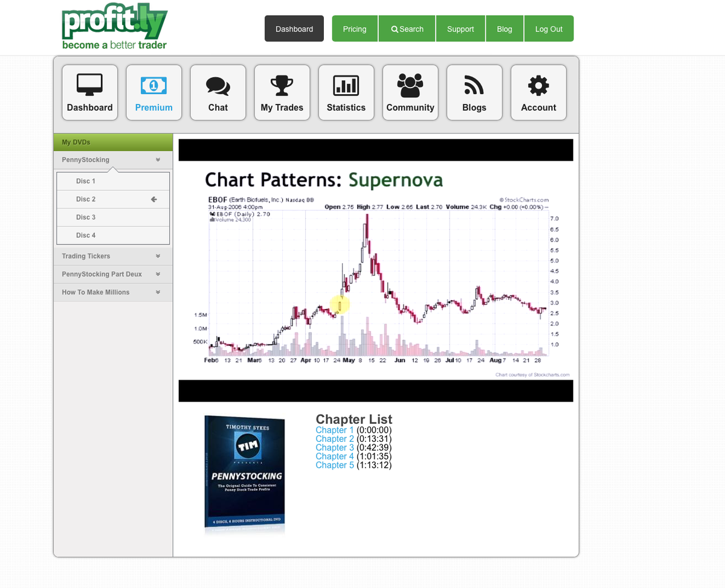The image size is (725, 588).
Task: Select Disc 3 in PennyStocking list
Action: 113,217
